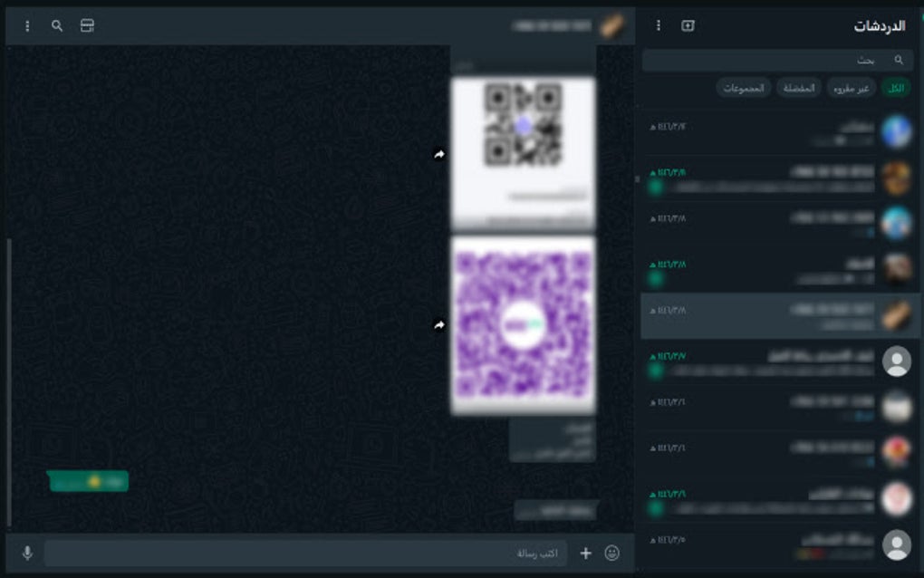Open the highlighted selected chat row
The image size is (924, 578).
tap(780, 316)
